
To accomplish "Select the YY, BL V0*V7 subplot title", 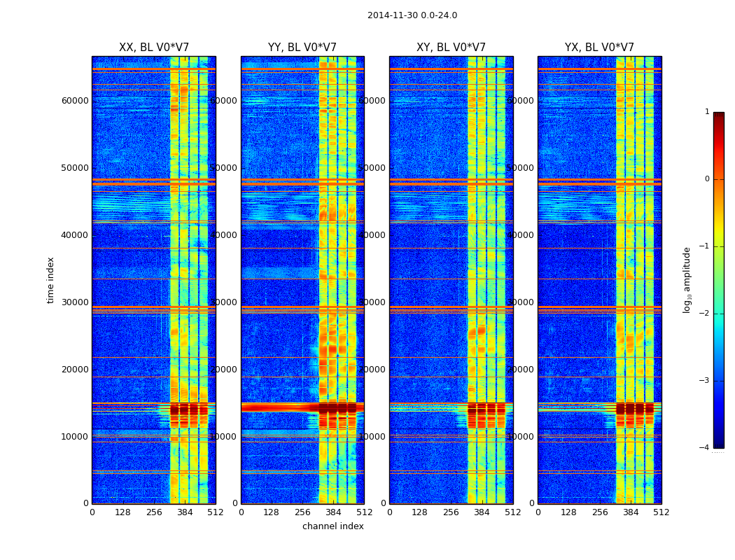I will click(302, 48).
